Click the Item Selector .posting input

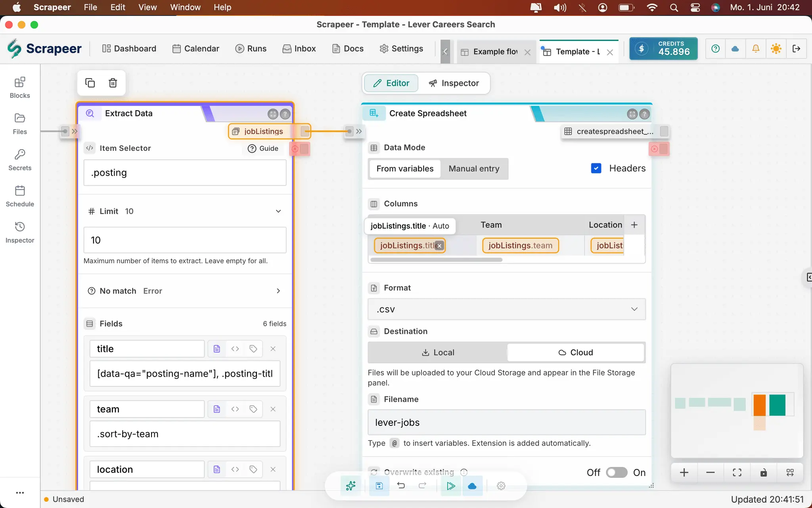pyautogui.click(x=185, y=173)
